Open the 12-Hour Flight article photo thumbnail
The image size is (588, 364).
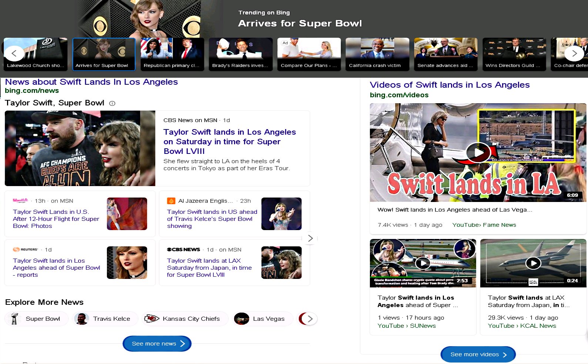pyautogui.click(x=127, y=214)
